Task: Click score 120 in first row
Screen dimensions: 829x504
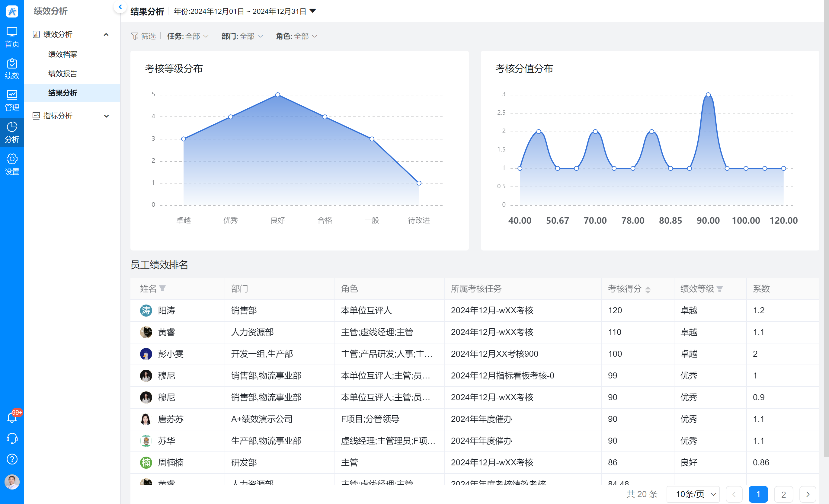Action: 615,310
